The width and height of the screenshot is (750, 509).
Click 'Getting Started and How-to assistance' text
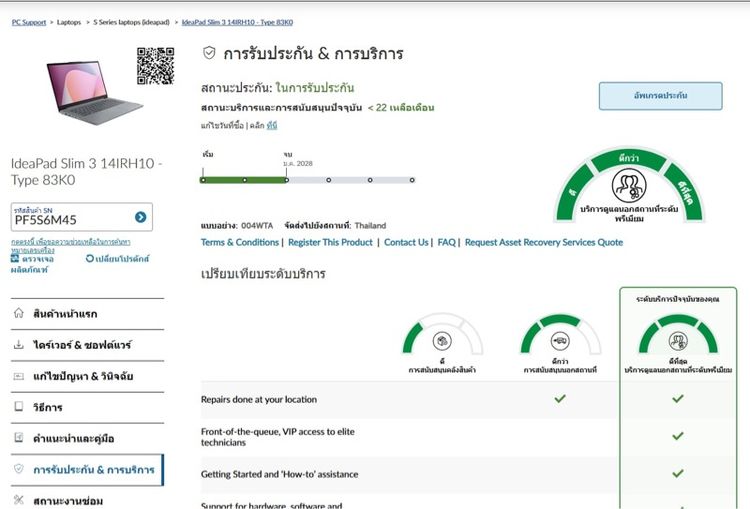[x=279, y=474]
